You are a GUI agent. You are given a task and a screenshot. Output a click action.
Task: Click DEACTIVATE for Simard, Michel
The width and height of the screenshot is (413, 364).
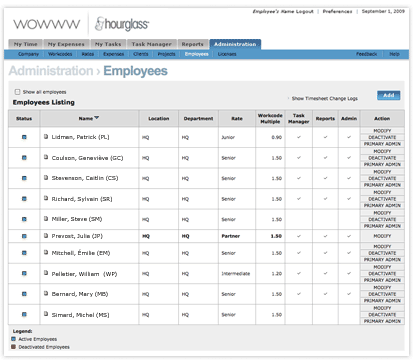coord(382,314)
